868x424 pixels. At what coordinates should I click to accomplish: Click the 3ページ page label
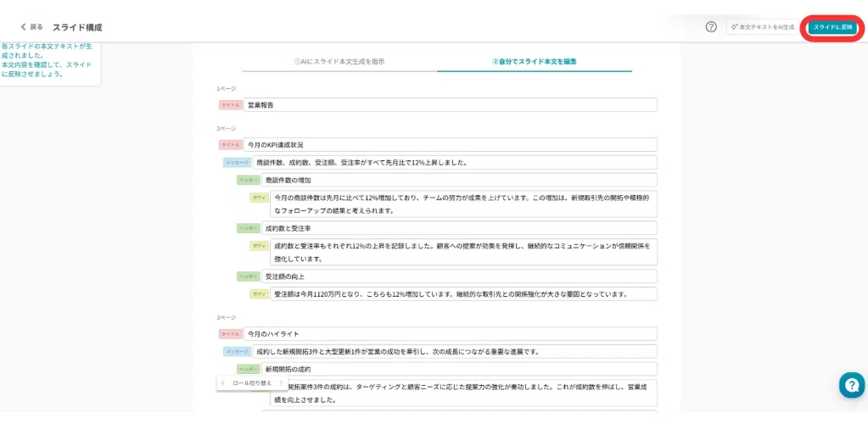(x=227, y=318)
